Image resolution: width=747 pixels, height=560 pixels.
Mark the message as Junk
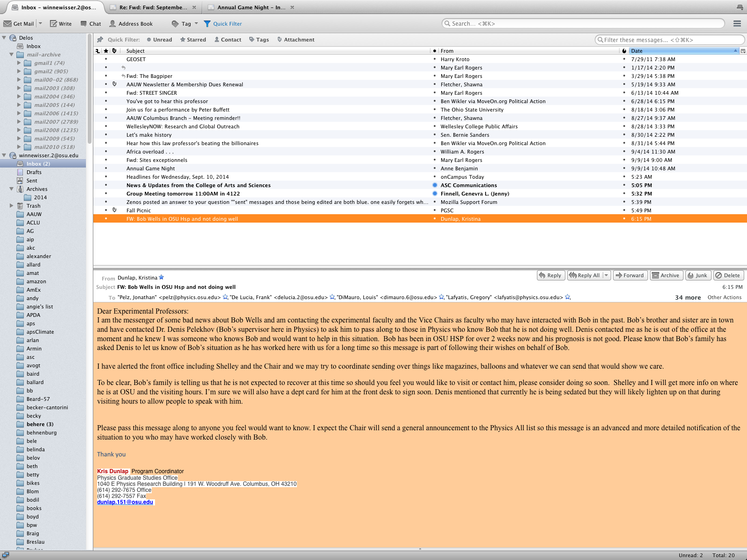[x=698, y=275]
